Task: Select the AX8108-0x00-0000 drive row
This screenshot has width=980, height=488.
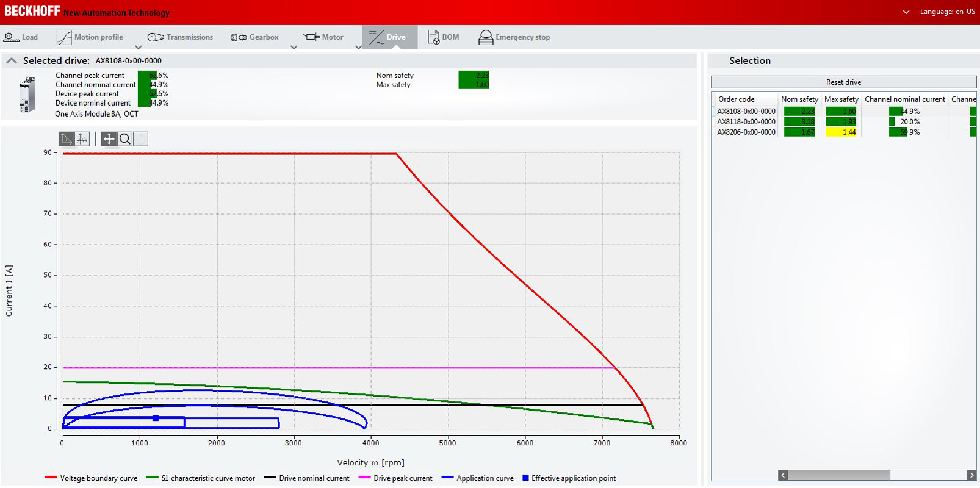Action: (x=845, y=111)
